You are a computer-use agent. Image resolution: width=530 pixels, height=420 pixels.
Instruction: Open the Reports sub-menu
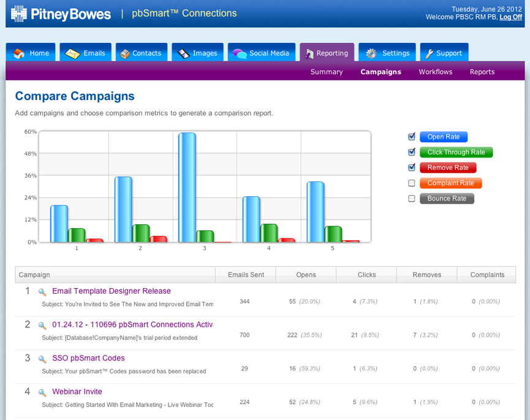(x=482, y=72)
